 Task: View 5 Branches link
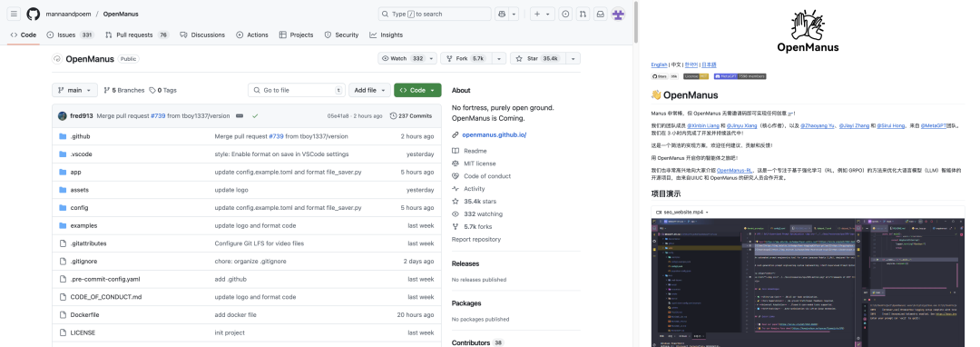123,90
